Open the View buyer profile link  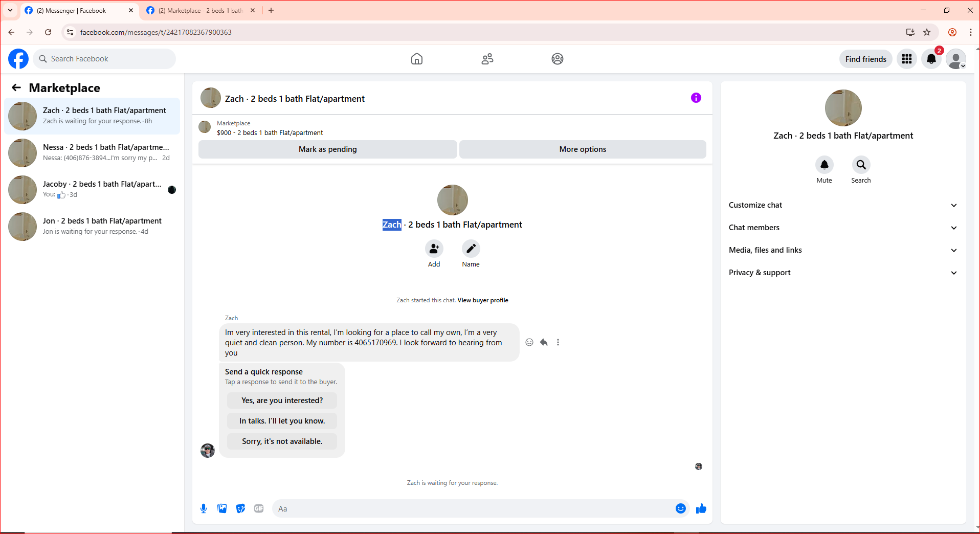483,300
